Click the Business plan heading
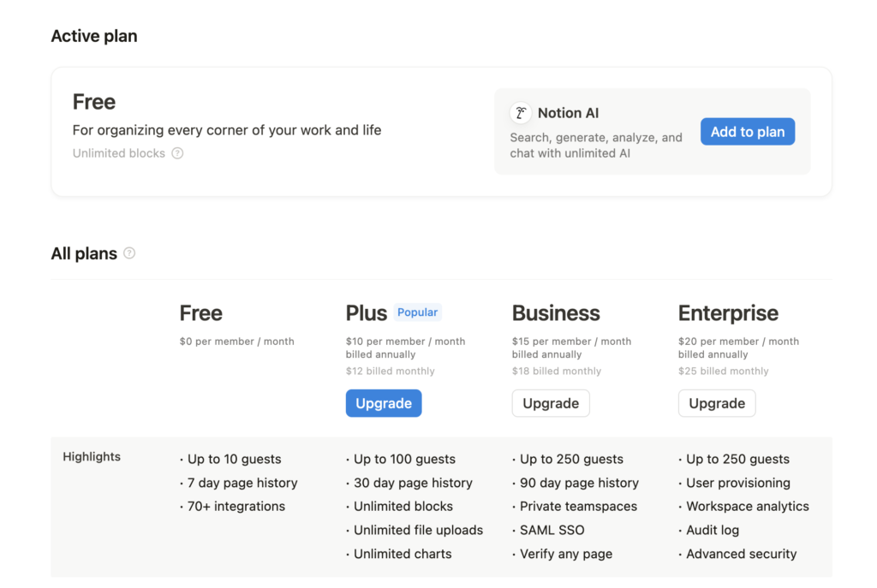Viewport: 877px width, 588px height. click(x=556, y=313)
